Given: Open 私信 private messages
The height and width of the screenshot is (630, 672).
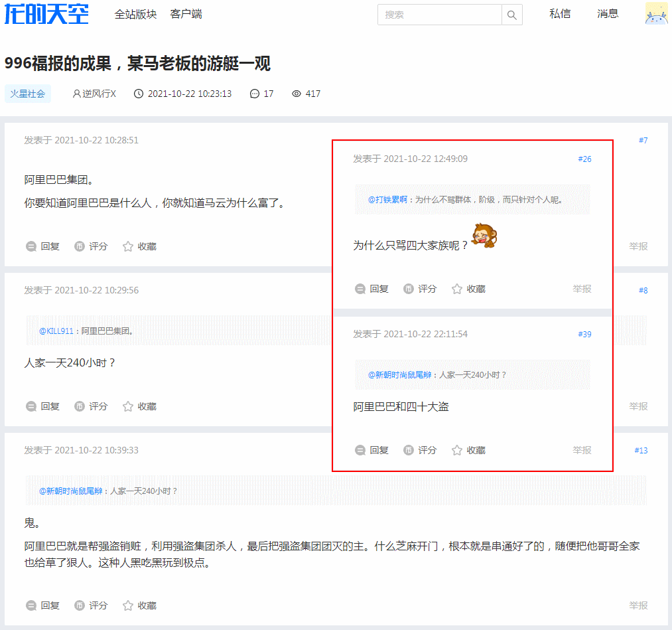Looking at the screenshot, I should click(560, 14).
